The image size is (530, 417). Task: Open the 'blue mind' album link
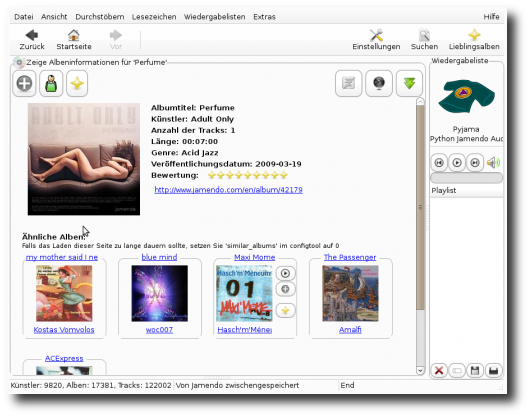click(x=159, y=257)
